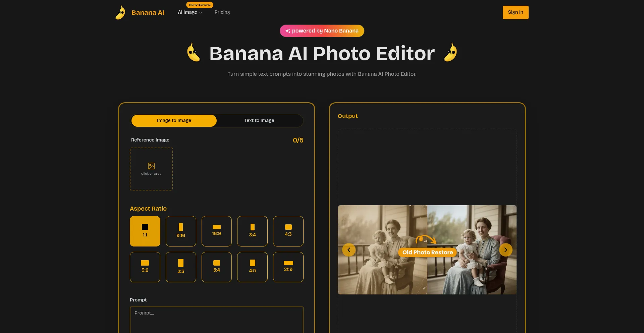Image resolution: width=644 pixels, height=333 pixels.
Task: Open the Pricing page link
Action: tap(222, 12)
